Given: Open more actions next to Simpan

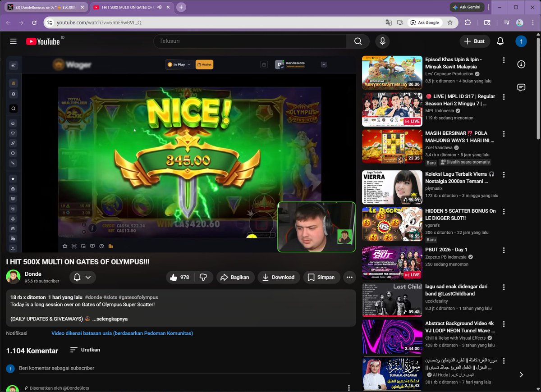Looking at the screenshot, I should [x=349, y=277].
